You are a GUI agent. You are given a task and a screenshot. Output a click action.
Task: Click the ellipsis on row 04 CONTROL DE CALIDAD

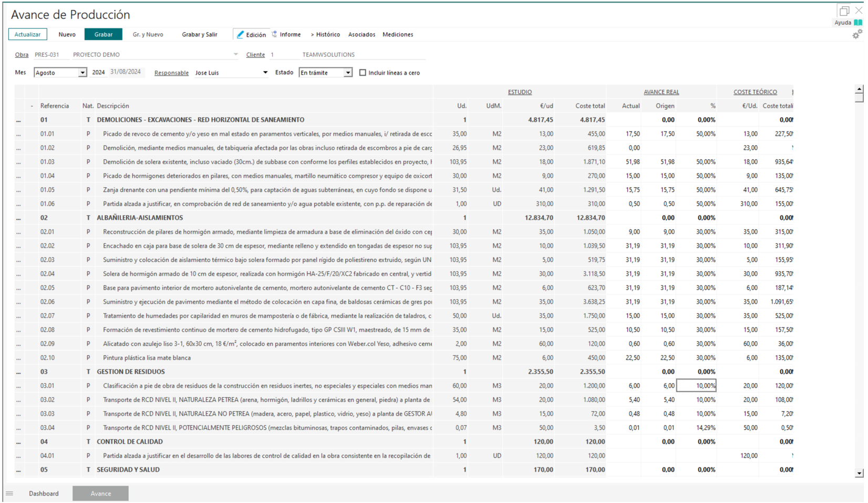19,442
